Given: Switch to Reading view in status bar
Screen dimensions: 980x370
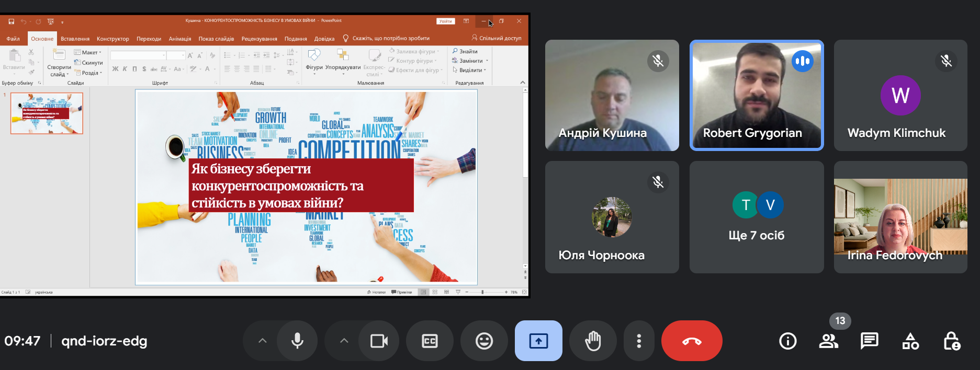Looking at the screenshot, I should [446, 292].
